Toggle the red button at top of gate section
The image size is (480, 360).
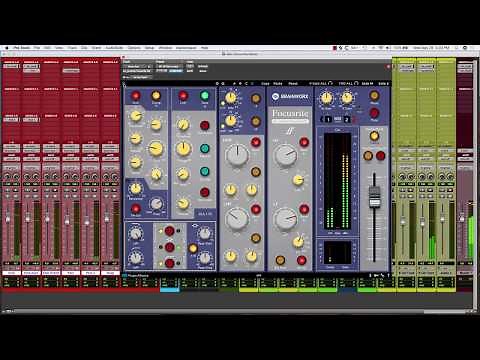[183, 96]
